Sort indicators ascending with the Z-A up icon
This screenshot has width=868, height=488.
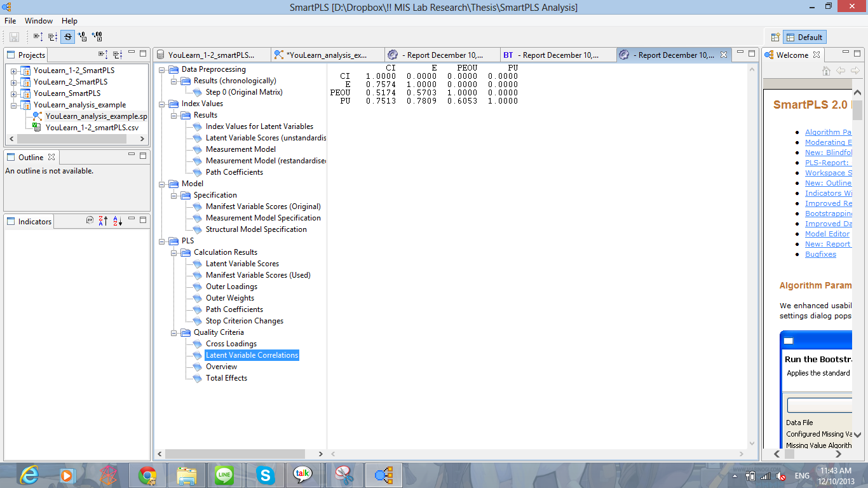coord(104,220)
